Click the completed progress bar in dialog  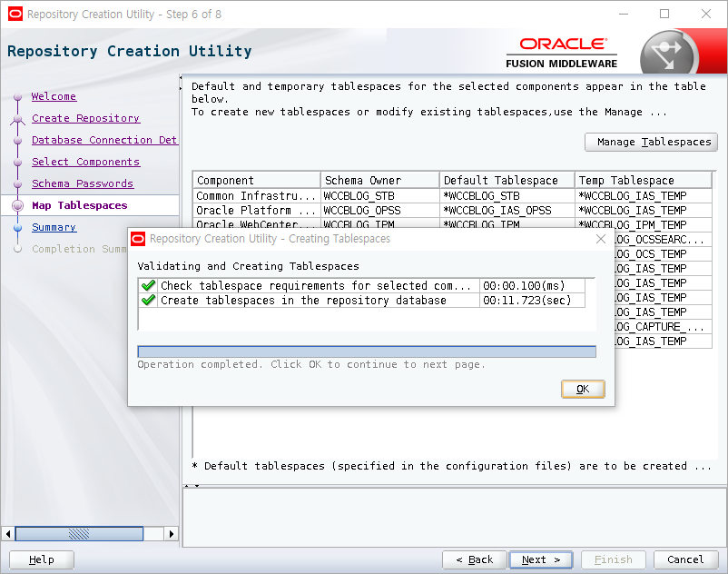(367, 351)
